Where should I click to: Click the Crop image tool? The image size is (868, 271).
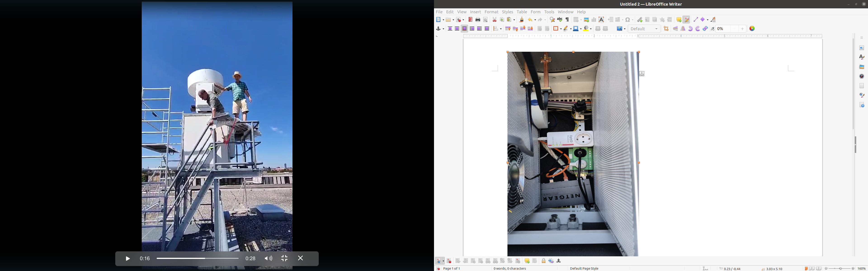[666, 29]
